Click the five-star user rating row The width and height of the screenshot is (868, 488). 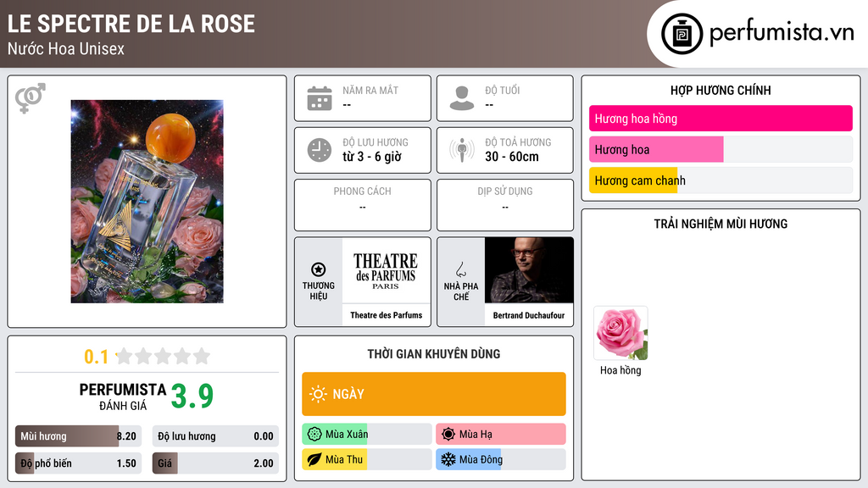pos(163,356)
